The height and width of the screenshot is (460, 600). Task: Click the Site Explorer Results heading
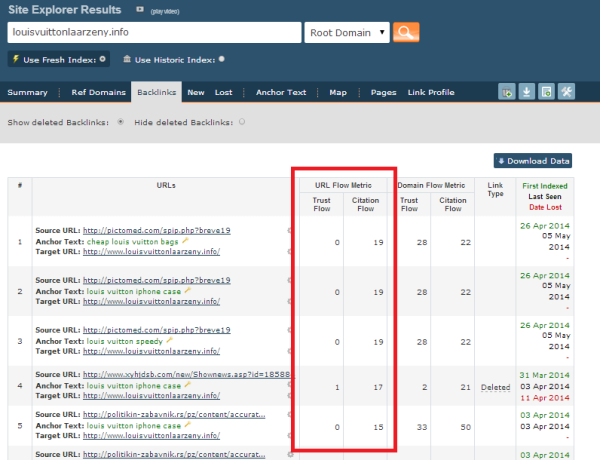pyautogui.click(x=65, y=10)
